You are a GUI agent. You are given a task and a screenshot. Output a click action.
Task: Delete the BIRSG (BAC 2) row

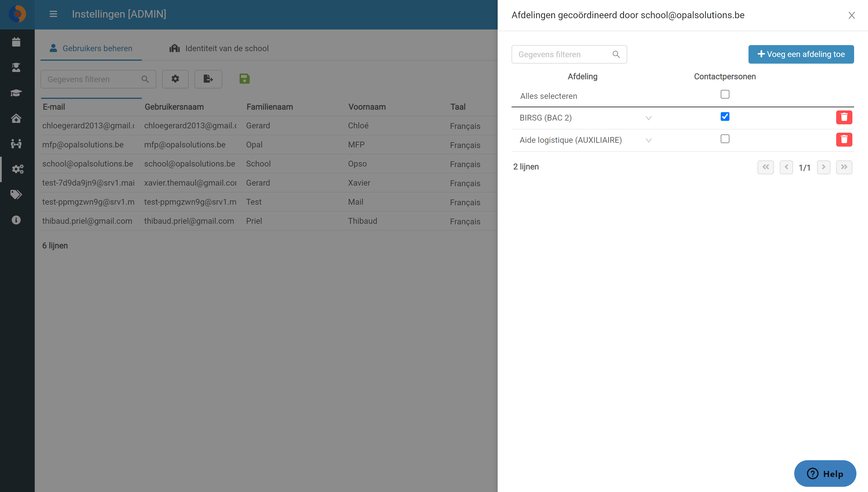(844, 117)
